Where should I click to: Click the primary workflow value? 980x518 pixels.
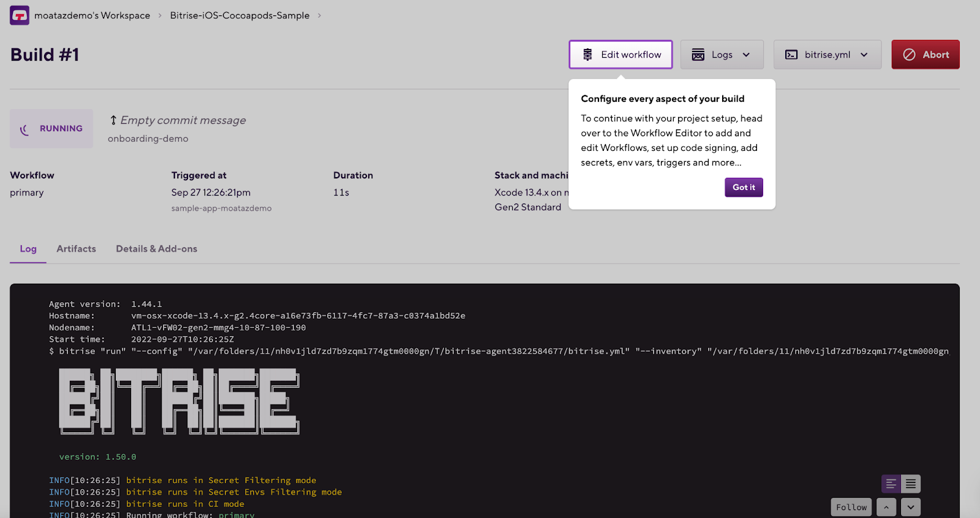click(x=27, y=192)
